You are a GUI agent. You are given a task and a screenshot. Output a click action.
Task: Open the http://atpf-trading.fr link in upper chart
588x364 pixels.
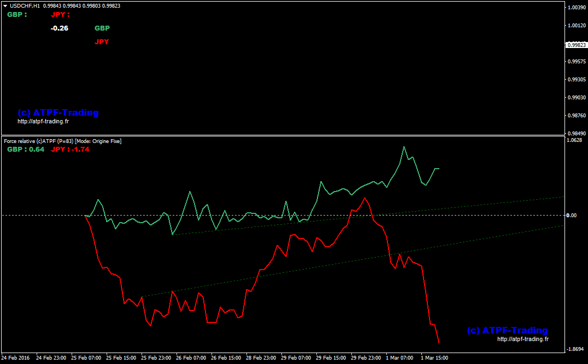click(x=43, y=121)
